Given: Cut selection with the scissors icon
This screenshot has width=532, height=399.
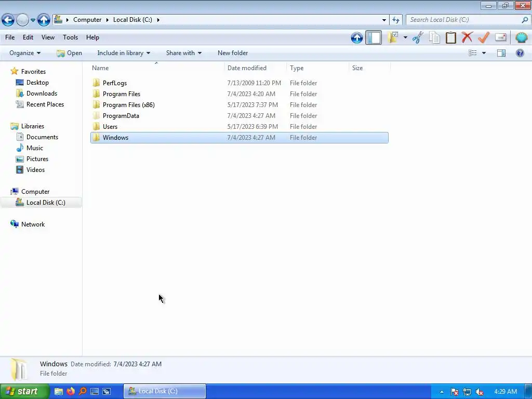Looking at the screenshot, I should pyautogui.click(x=418, y=37).
